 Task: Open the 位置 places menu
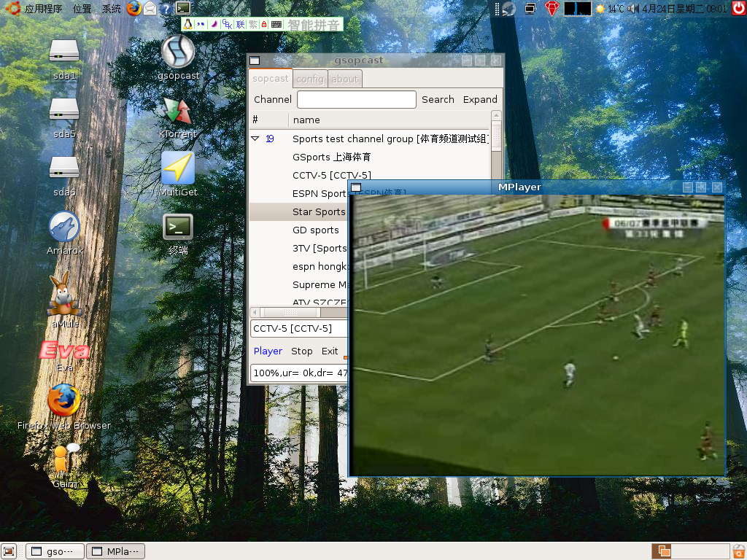click(x=82, y=9)
